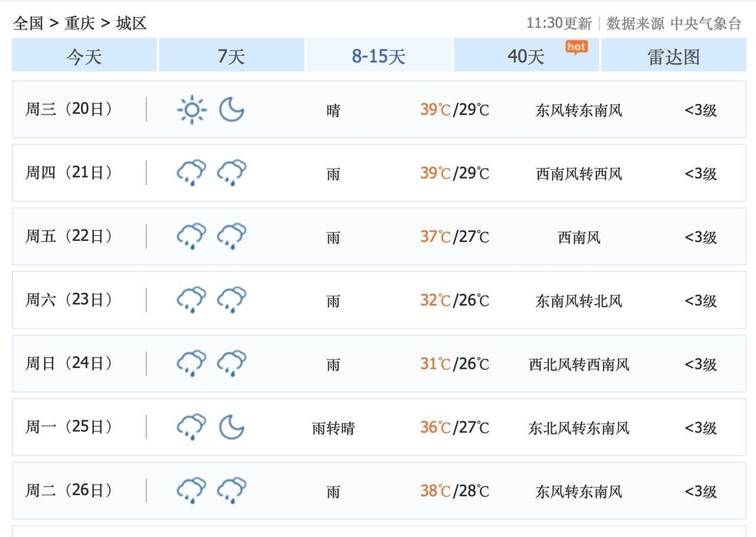The height and width of the screenshot is (537, 756).
Task: Click the moon icon in the 周三 row
Action: click(232, 110)
